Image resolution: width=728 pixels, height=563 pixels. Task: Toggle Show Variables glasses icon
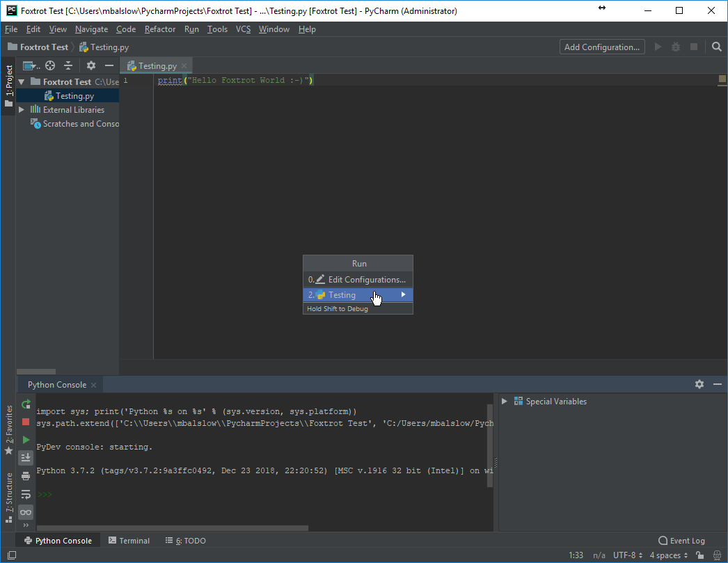coord(26,512)
